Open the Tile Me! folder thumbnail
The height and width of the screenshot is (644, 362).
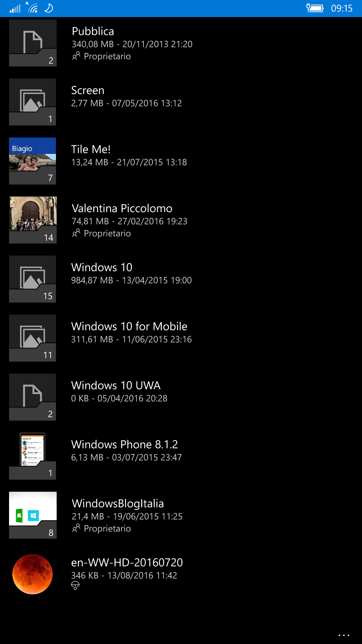click(33, 161)
